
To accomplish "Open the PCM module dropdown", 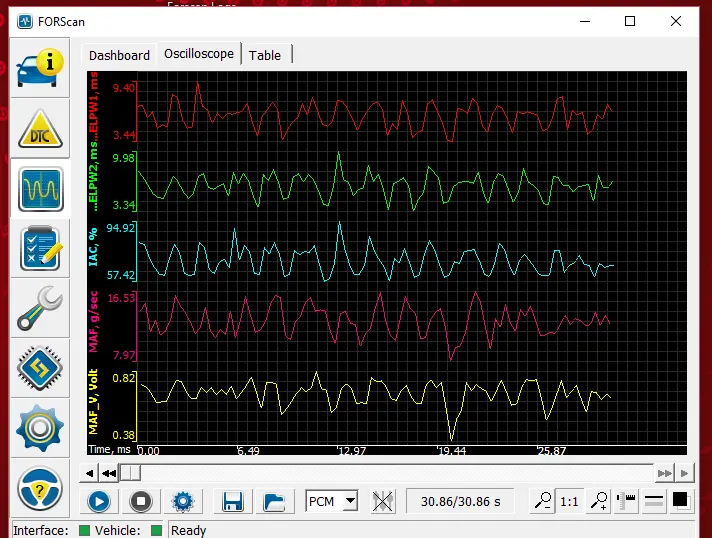I will click(331, 501).
